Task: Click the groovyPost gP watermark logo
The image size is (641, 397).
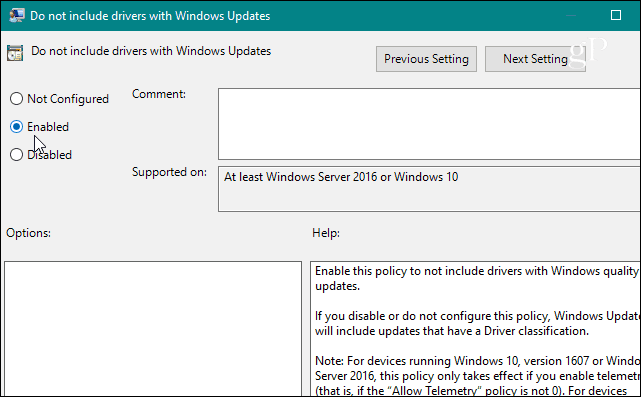Action: (587, 51)
